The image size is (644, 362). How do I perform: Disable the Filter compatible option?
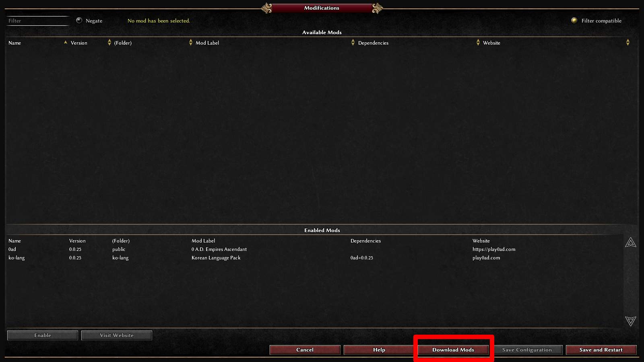(x=574, y=21)
